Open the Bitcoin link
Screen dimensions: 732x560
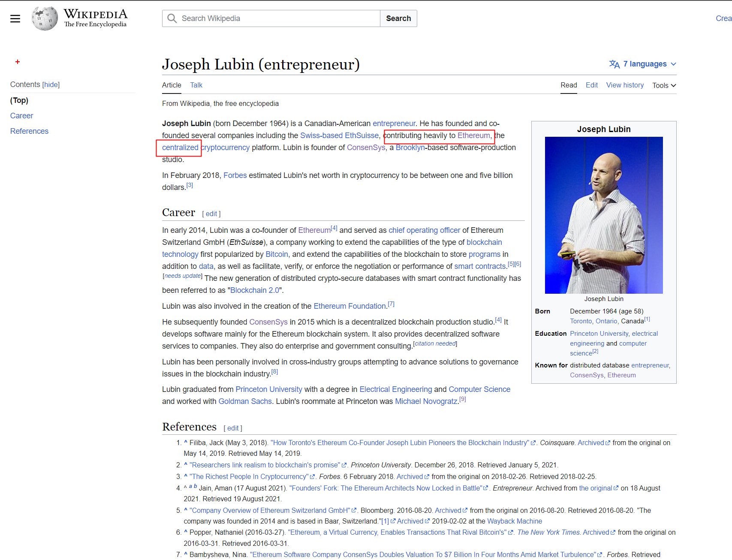pyautogui.click(x=277, y=254)
